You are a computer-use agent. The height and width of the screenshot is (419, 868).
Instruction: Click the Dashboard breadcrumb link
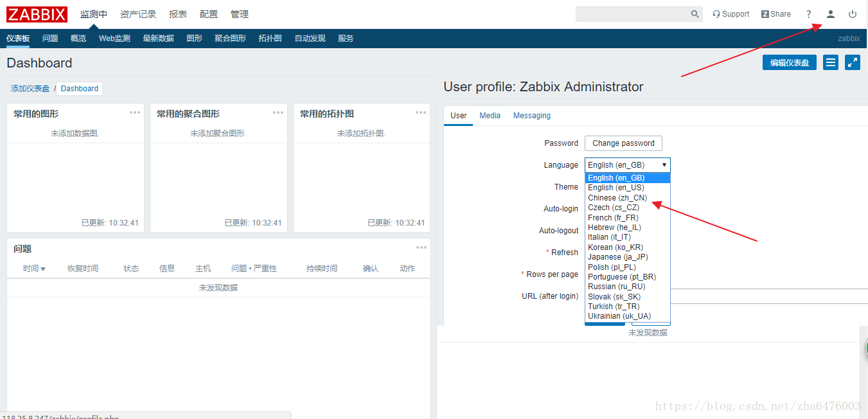[80, 89]
